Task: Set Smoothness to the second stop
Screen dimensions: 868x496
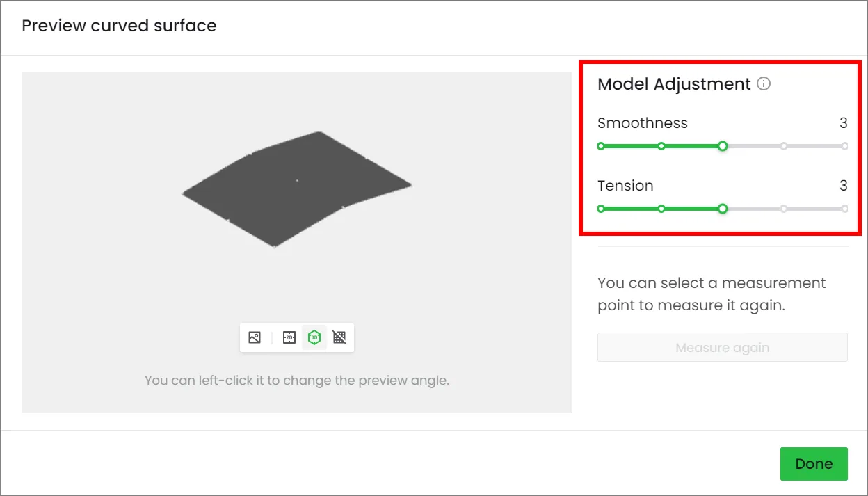Action: (661, 146)
